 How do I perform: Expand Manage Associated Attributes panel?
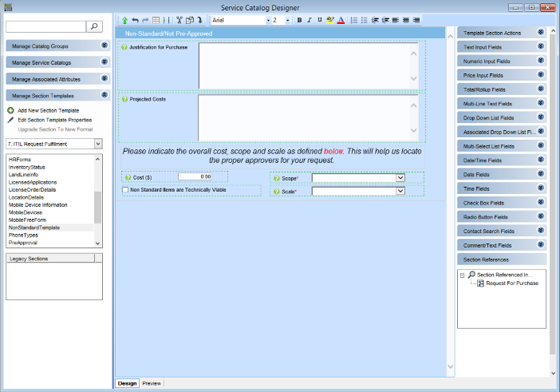104,78
